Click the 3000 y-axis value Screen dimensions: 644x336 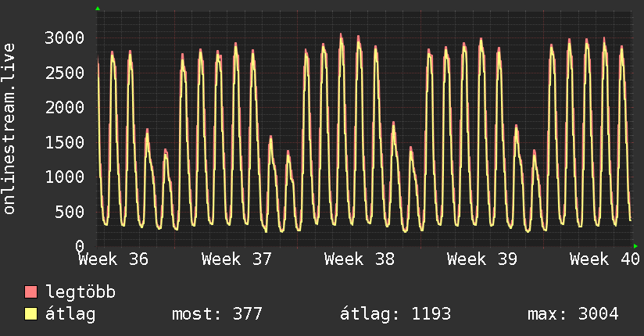(x=65, y=38)
